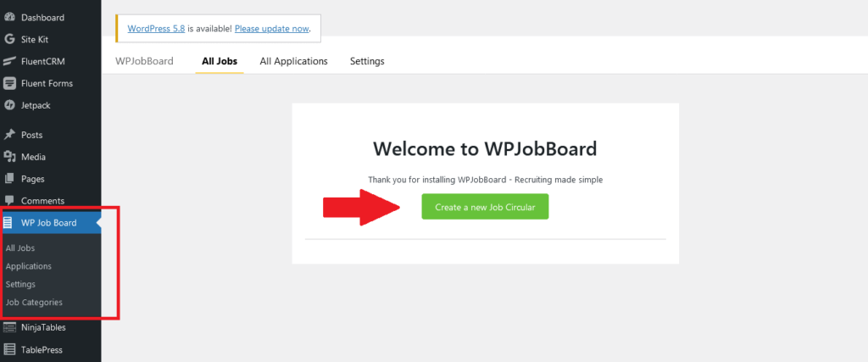Open the WordPress 5.8 link
This screenshot has width=868, height=362.
(156, 28)
